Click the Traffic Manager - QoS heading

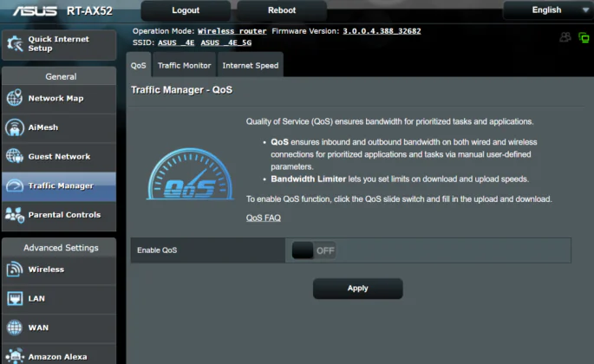(x=181, y=90)
